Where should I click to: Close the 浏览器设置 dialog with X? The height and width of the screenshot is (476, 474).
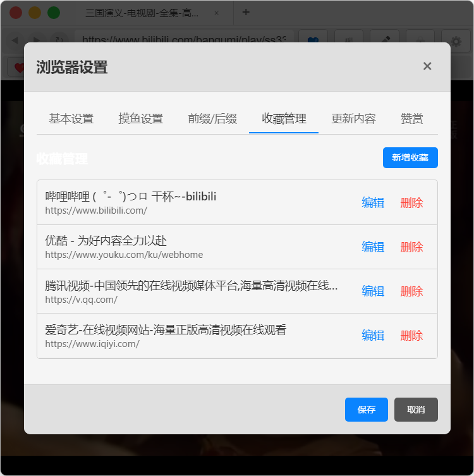pos(427,66)
